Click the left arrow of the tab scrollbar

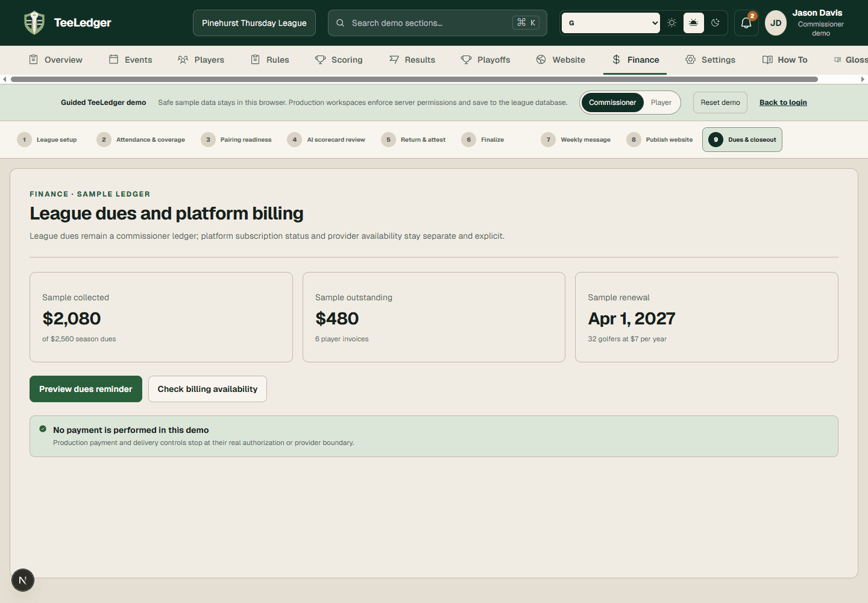[5, 79]
